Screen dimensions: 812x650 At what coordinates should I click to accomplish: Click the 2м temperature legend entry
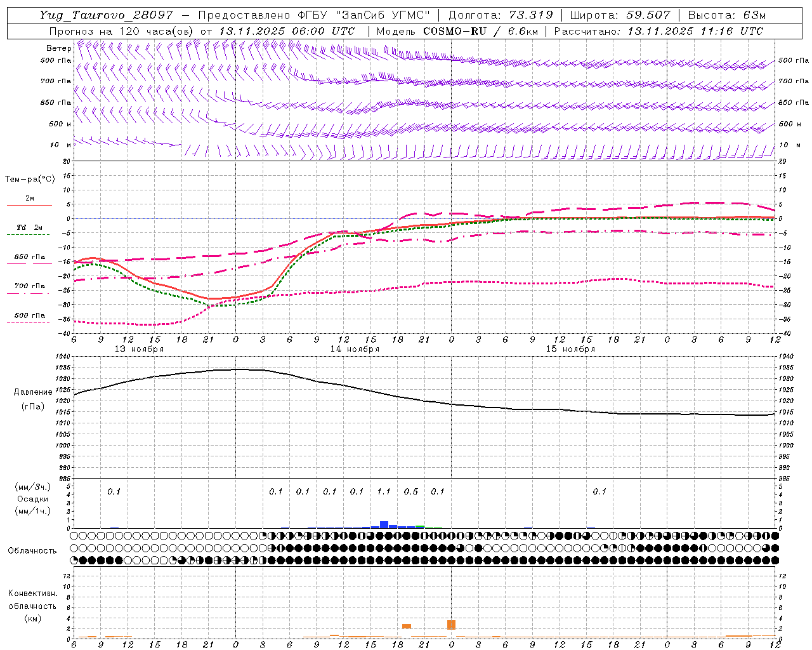(x=30, y=198)
